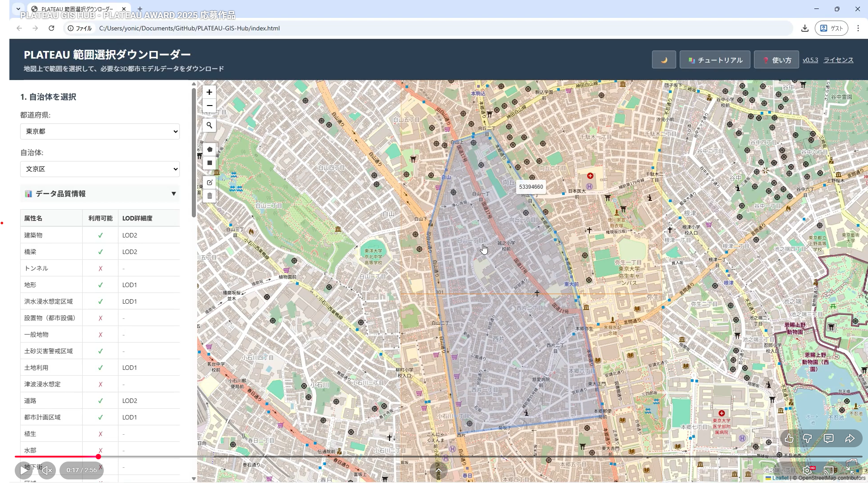Viewport: 868px width, 483px height.
Task: Open video settings gear icon
Action: point(808,470)
